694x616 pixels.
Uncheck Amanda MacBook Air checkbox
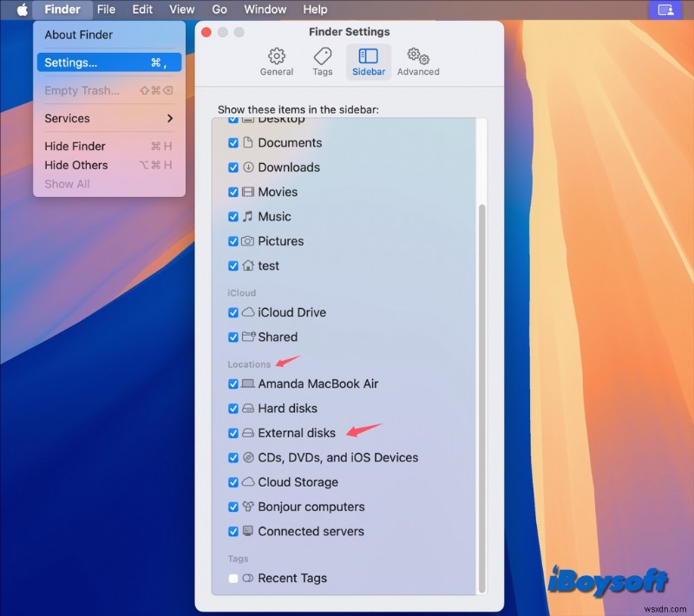pos(233,383)
